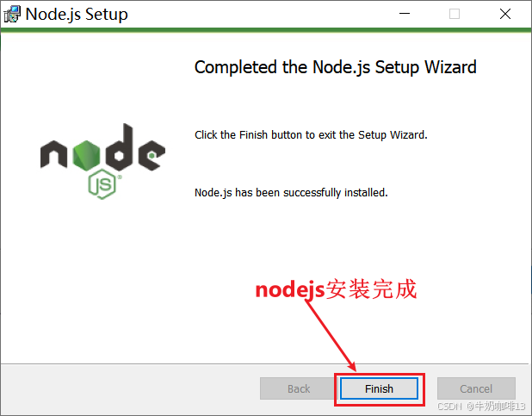This screenshot has width=532, height=416.
Task: Click the installer icon in the title bar
Action: (x=12, y=15)
